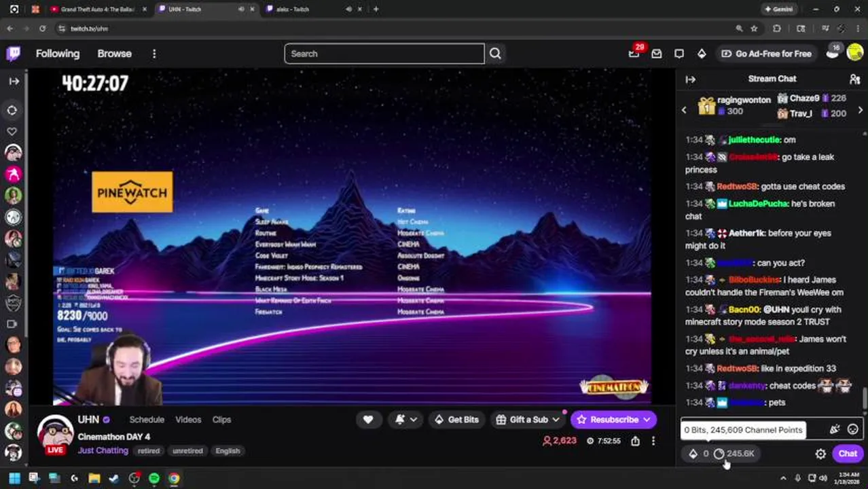Viewport: 868px width, 489px height.
Task: Open chat settings gear
Action: tap(820, 454)
